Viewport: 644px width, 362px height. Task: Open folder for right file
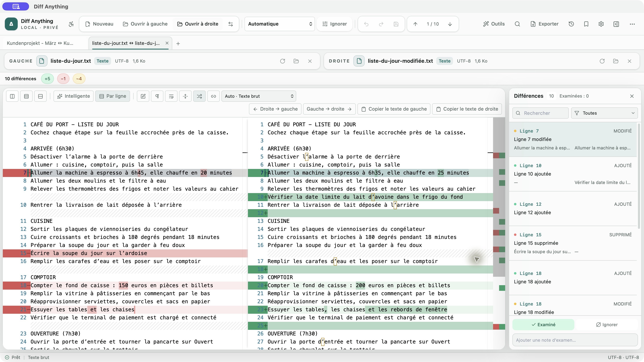(616, 61)
